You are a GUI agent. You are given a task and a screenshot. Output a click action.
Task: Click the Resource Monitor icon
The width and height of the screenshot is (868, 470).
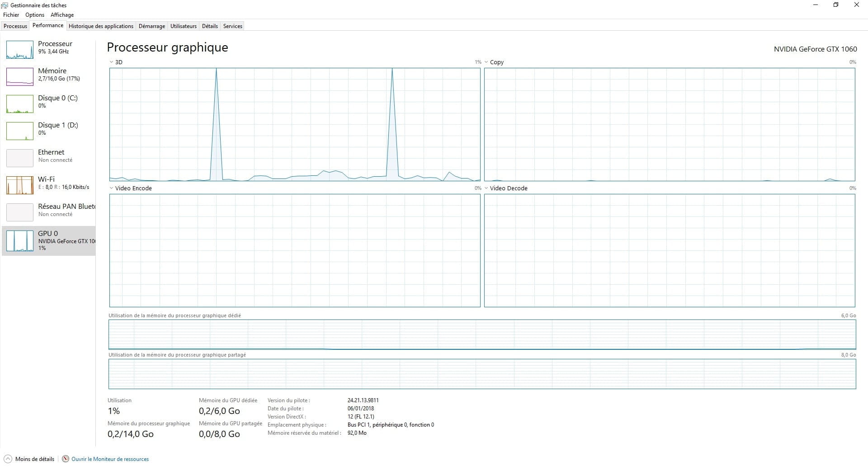pos(66,459)
